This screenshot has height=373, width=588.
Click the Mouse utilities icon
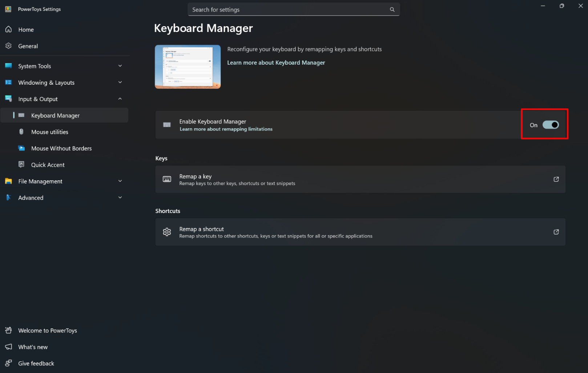pos(21,132)
